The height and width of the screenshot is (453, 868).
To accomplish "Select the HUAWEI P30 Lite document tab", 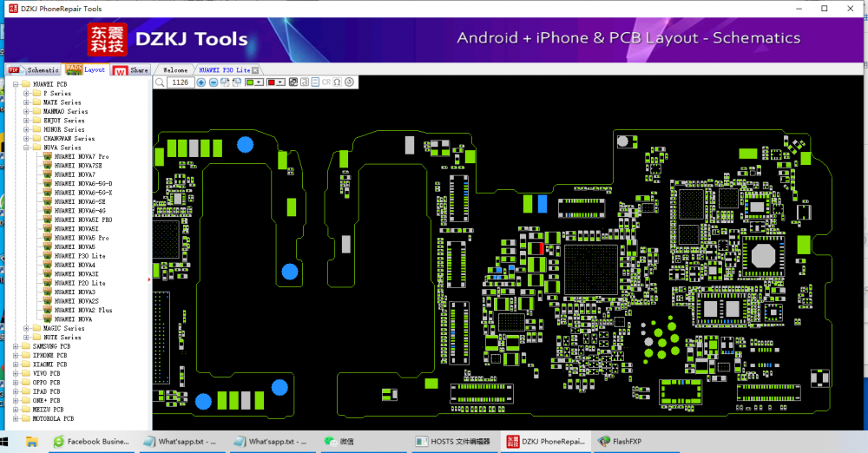I will [224, 70].
